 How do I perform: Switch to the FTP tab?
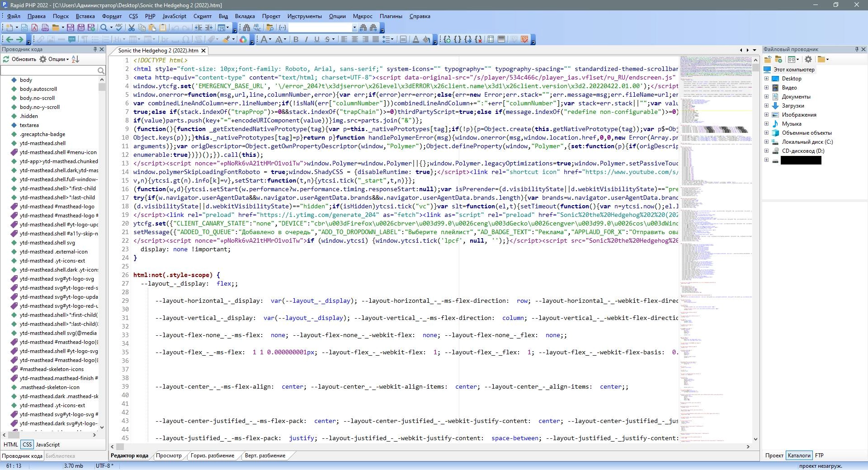tap(819, 456)
